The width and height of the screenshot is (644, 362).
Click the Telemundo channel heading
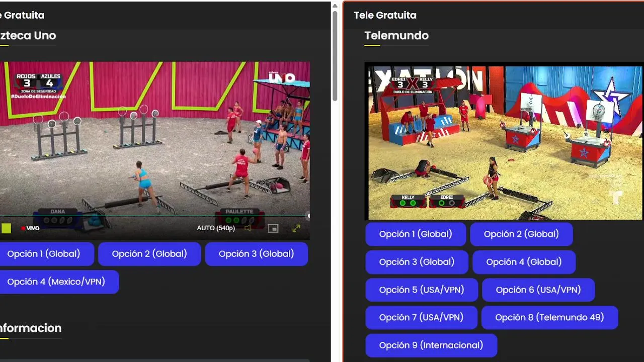click(396, 36)
